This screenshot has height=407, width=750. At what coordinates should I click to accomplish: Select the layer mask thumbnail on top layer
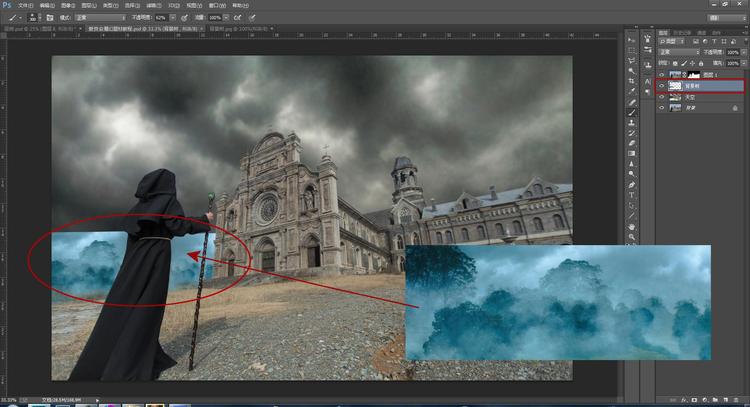pos(694,75)
